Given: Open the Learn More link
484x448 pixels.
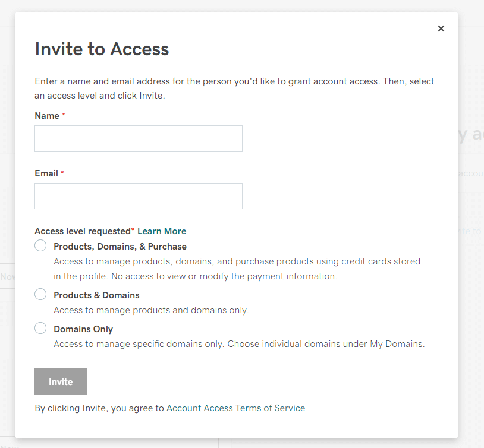Looking at the screenshot, I should pyautogui.click(x=162, y=231).
